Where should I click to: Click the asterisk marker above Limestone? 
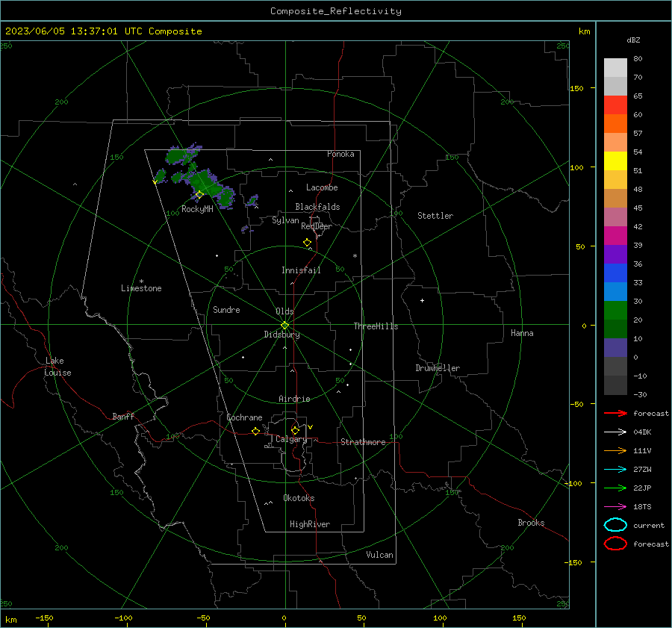[x=141, y=282]
